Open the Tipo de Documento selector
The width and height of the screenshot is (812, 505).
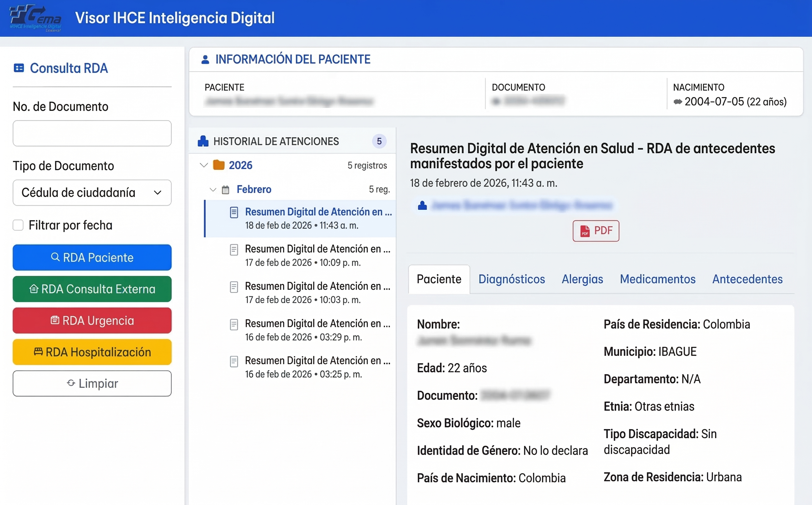(92, 193)
